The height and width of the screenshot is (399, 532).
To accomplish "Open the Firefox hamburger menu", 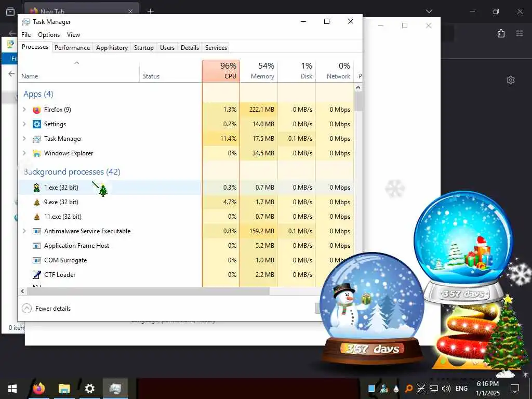I will [520, 33].
